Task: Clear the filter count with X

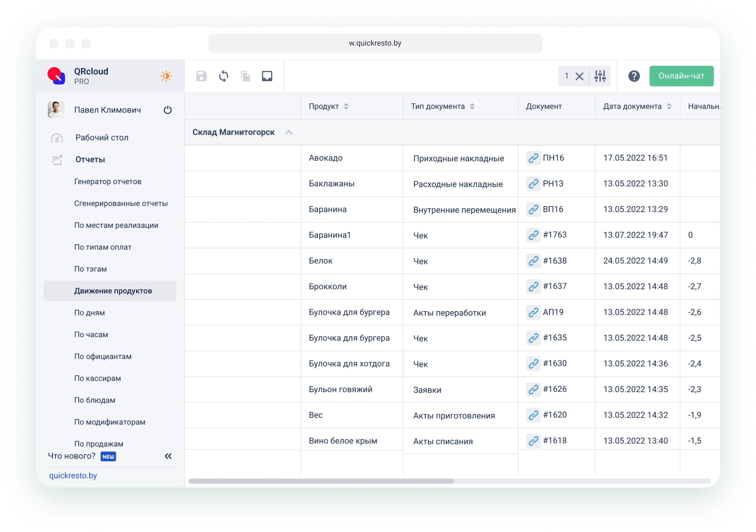Action: (579, 76)
